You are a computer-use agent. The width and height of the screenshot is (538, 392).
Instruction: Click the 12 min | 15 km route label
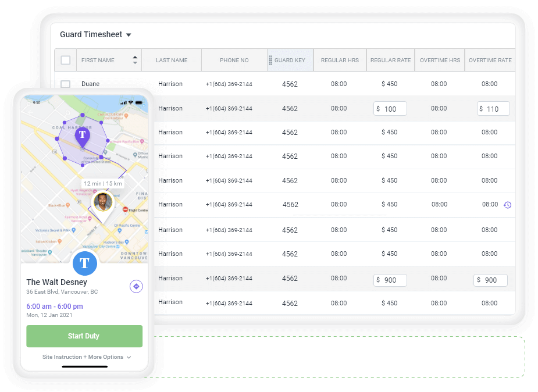click(x=103, y=183)
